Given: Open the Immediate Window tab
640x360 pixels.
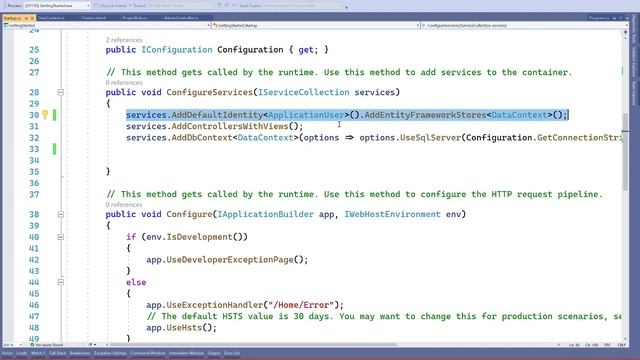Looking at the screenshot, I should point(187,353).
